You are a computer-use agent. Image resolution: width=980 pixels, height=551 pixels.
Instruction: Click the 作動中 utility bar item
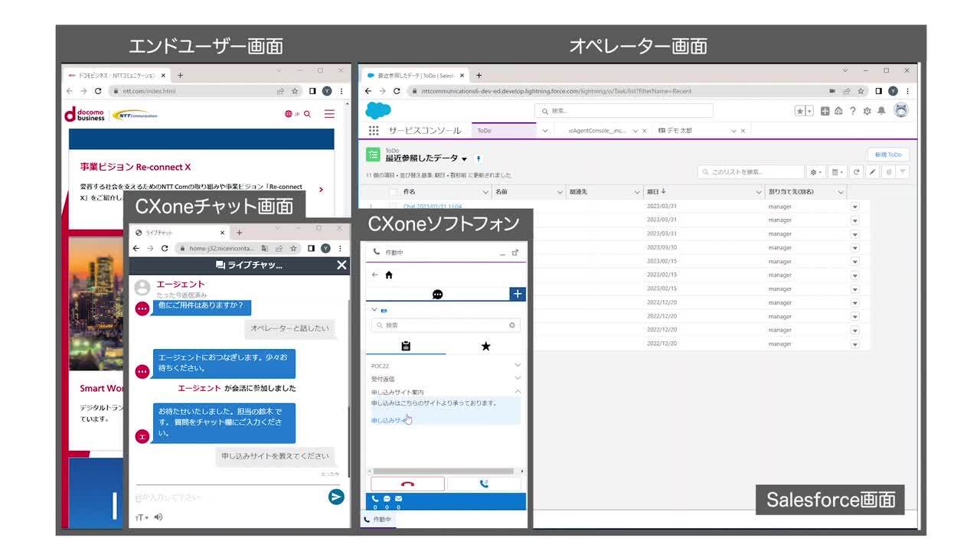point(377,520)
